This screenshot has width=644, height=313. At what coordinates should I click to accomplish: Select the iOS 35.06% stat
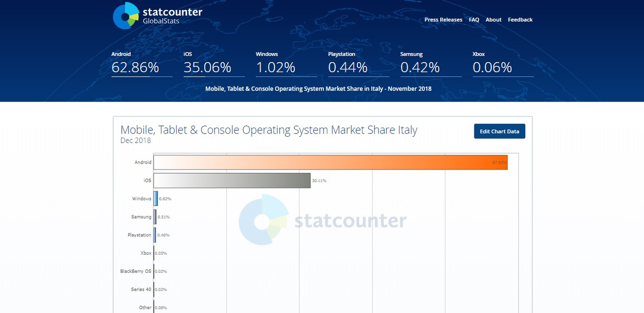tap(214, 63)
